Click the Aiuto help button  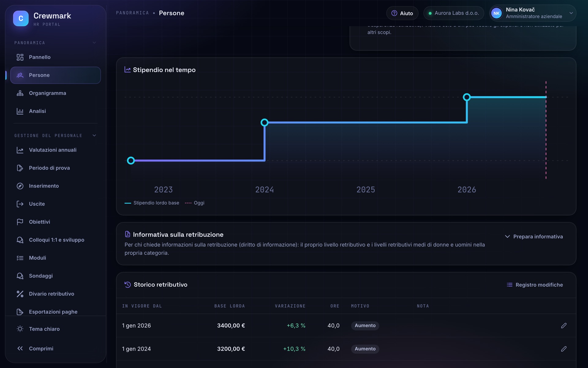(402, 13)
